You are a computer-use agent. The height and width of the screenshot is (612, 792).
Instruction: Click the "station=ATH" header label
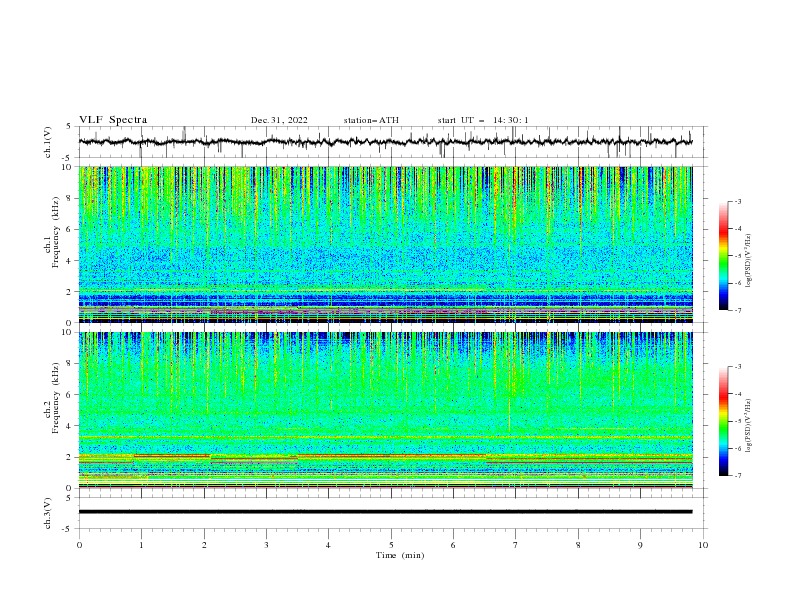tap(371, 120)
